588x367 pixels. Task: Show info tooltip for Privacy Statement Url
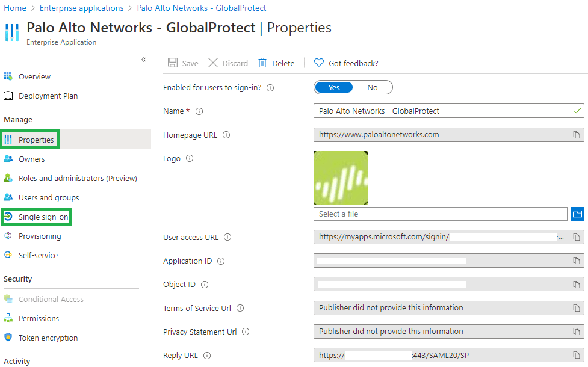[x=245, y=332]
